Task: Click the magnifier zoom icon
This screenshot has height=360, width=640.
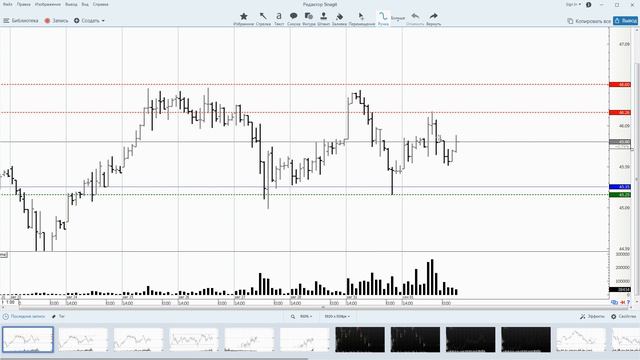Action: [293, 316]
